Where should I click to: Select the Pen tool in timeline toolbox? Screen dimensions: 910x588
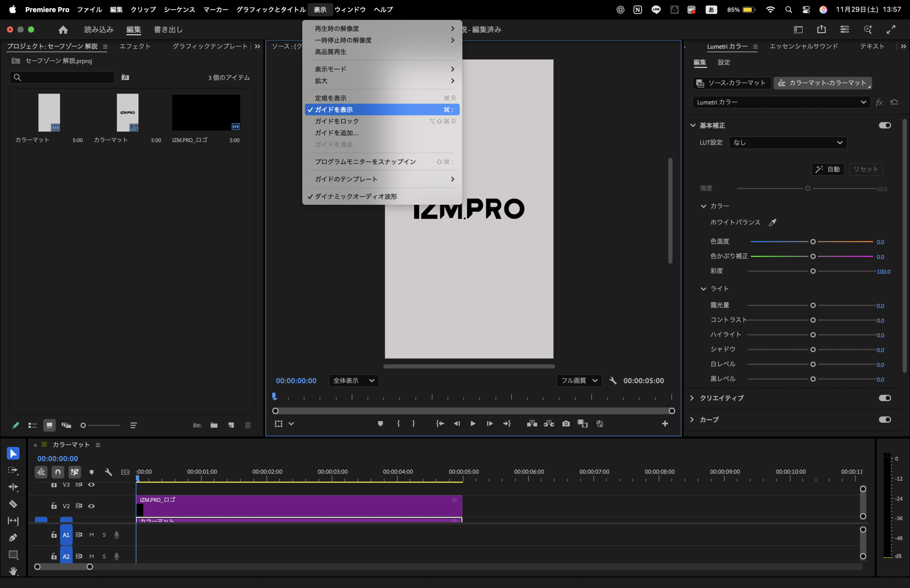coord(13,538)
